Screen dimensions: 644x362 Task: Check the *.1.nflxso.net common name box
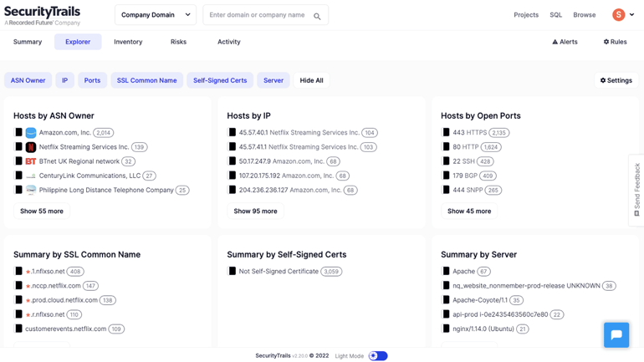coord(18,271)
